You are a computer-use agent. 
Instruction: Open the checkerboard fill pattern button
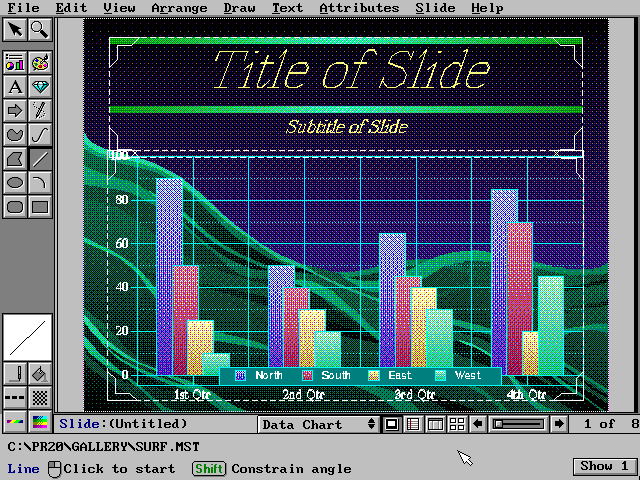tap(40, 397)
